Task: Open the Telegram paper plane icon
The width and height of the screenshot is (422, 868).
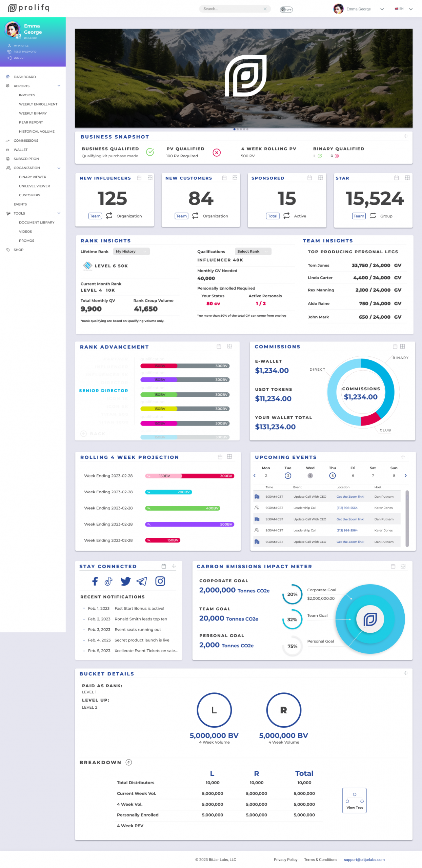Action: click(x=142, y=581)
